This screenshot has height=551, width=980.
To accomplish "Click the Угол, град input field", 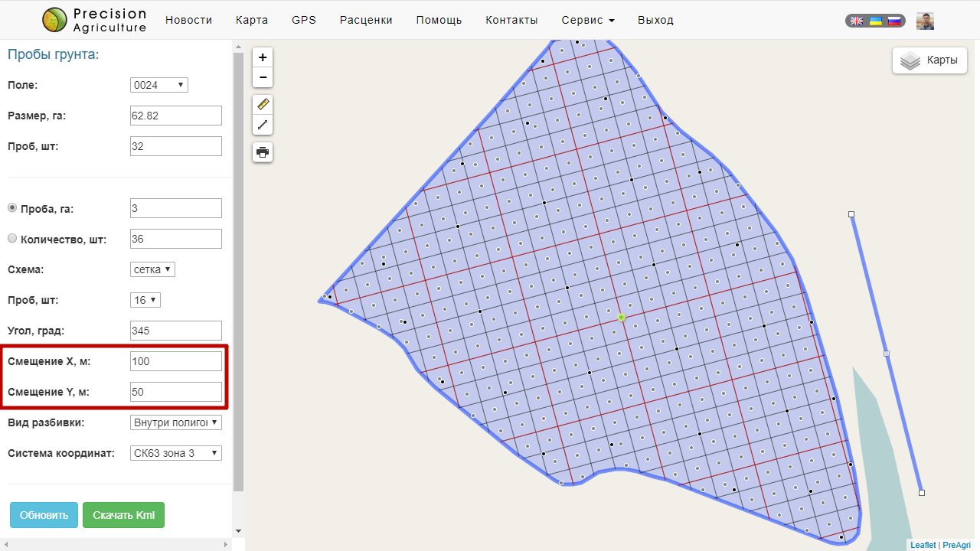I will [x=176, y=331].
